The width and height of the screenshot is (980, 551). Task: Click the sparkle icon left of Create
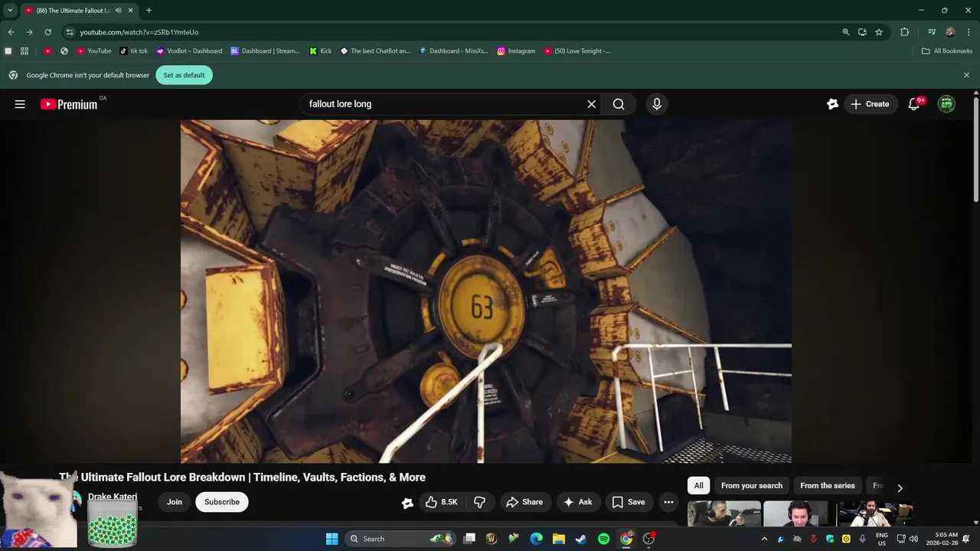tap(833, 104)
